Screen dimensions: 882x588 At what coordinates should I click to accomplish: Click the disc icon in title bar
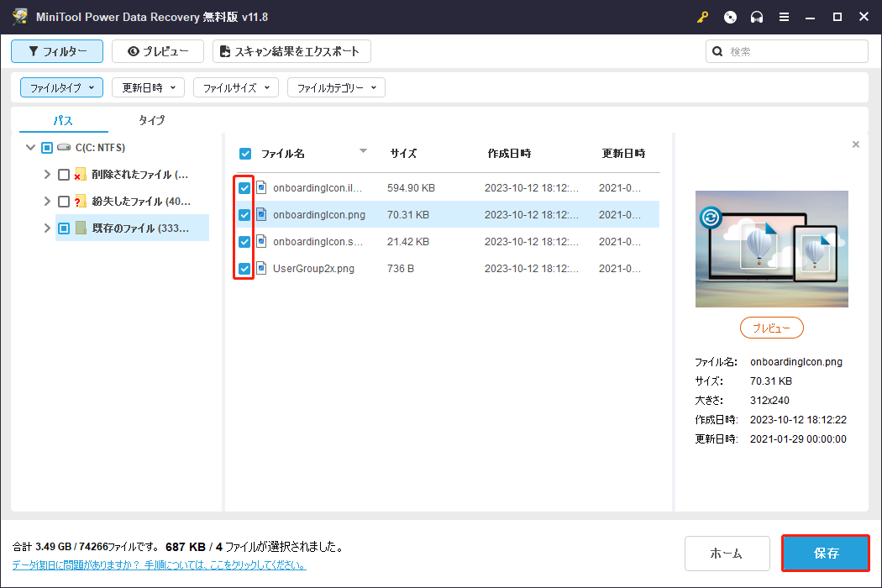tap(730, 17)
